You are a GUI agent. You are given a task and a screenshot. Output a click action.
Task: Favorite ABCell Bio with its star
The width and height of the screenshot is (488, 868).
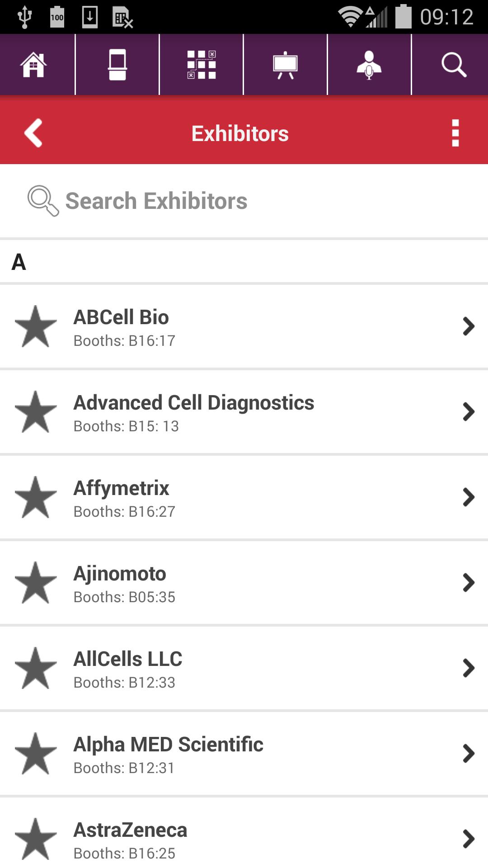(36, 326)
